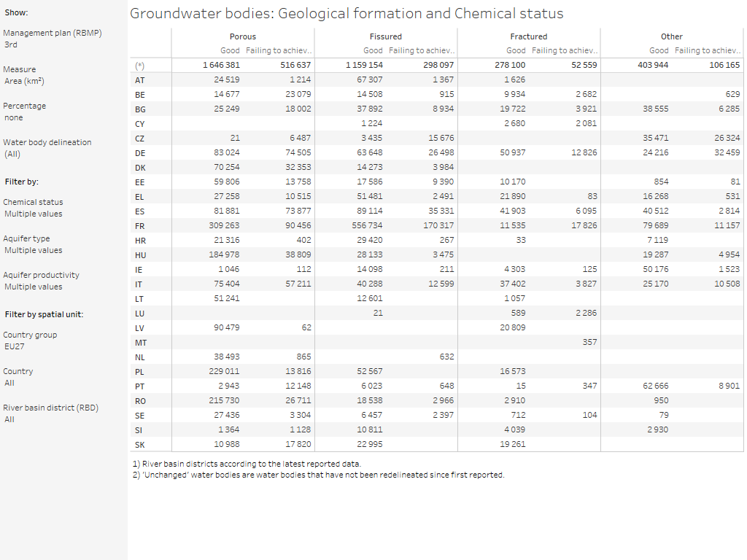This screenshot has height=560, width=747.
Task: Select the IT country row label
Action: (x=139, y=285)
